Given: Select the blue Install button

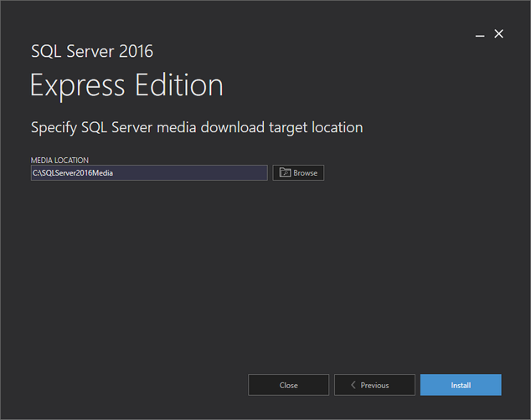Looking at the screenshot, I should pyautogui.click(x=461, y=385).
